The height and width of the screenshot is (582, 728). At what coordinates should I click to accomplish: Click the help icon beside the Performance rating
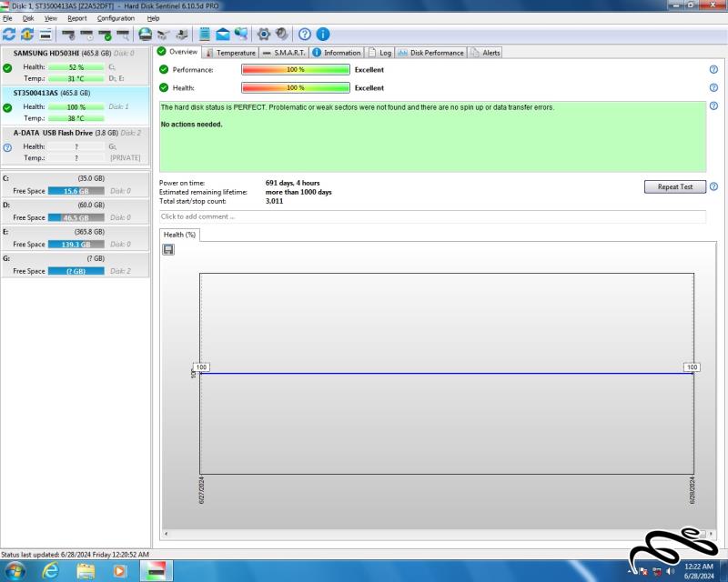(713, 70)
